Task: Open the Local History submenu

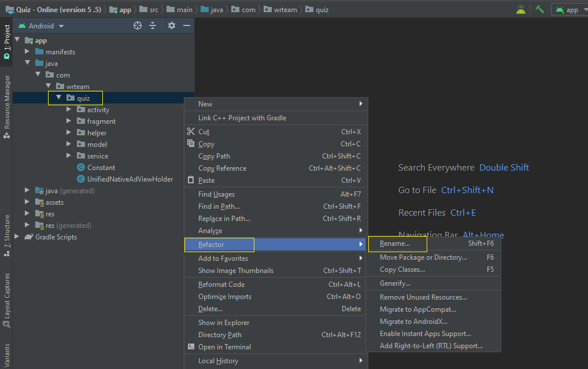Action: click(276, 361)
